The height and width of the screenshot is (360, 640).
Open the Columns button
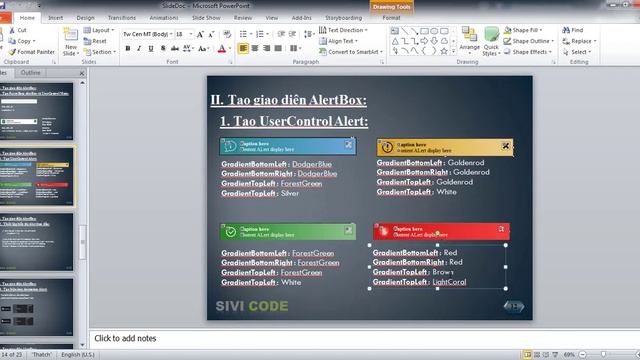pyautogui.click(x=296, y=49)
